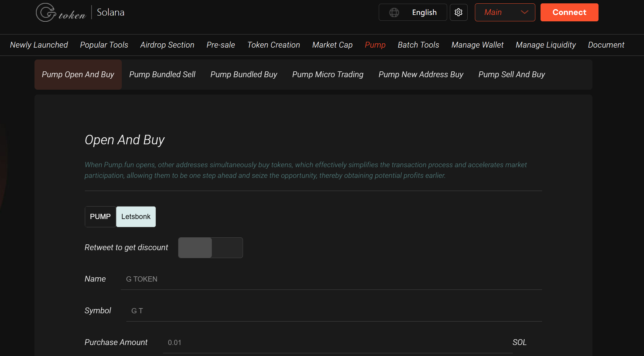This screenshot has height=356, width=644.
Task: Click the Name input field
Action: click(x=331, y=279)
